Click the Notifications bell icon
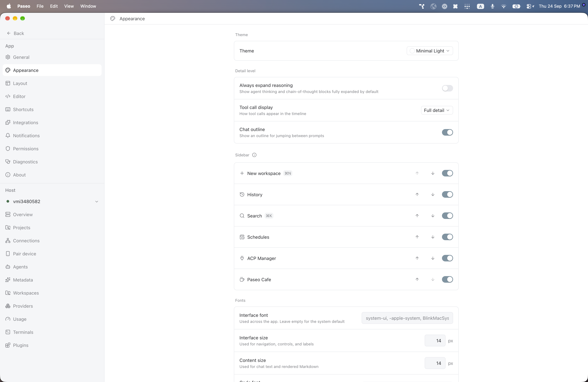The height and width of the screenshot is (382, 588). pyautogui.click(x=8, y=136)
